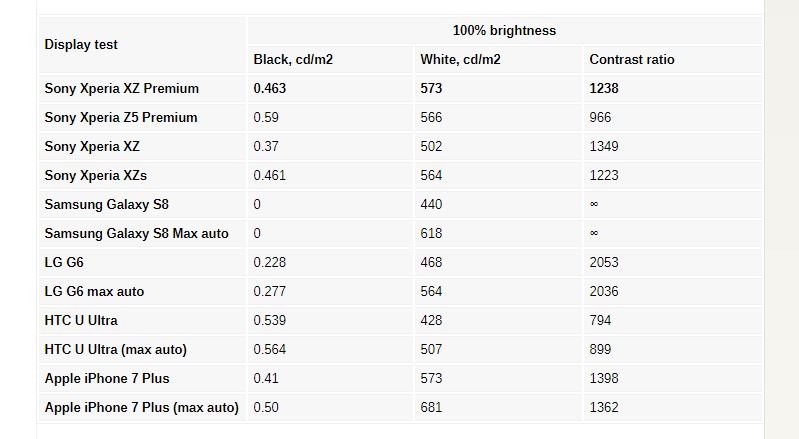Click the 1238 contrast ratio value
Screen dimensions: 799x439
pos(604,89)
